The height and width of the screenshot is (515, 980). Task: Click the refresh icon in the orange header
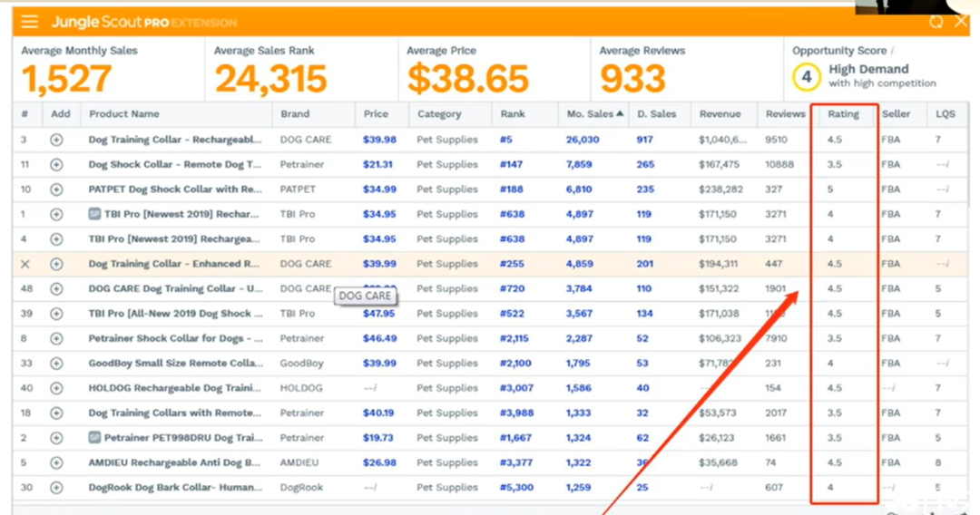[x=936, y=22]
